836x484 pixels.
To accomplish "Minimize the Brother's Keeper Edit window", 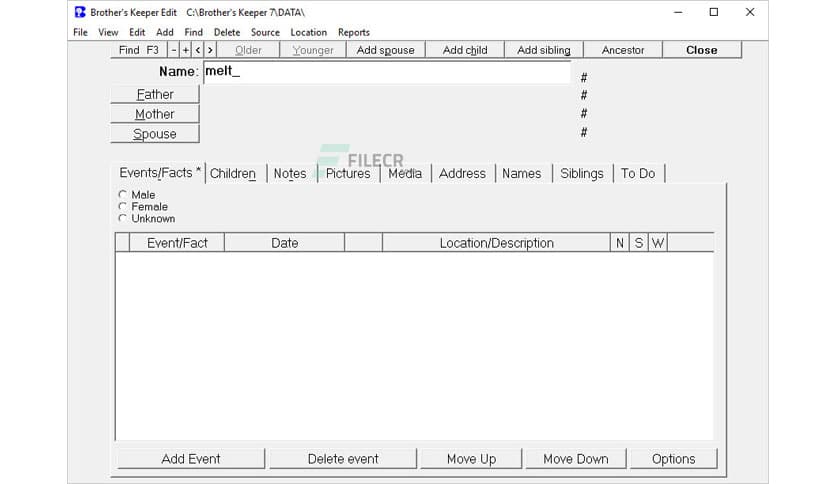I will [678, 12].
